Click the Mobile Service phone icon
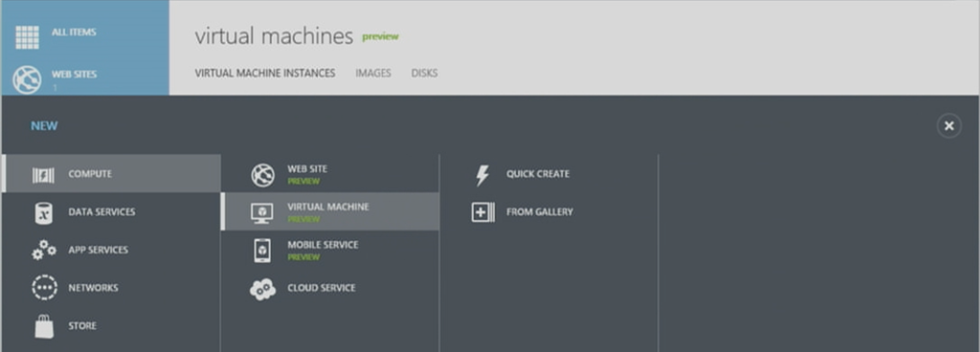The height and width of the screenshot is (352, 980). click(262, 251)
